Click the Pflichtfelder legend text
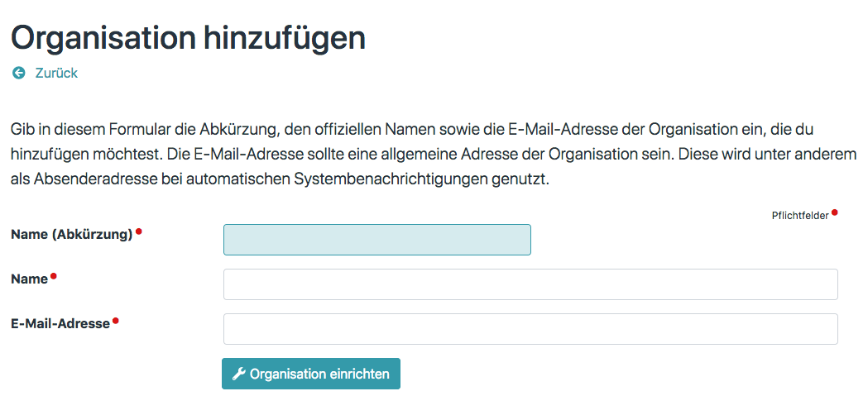868x415 pixels. click(x=800, y=216)
